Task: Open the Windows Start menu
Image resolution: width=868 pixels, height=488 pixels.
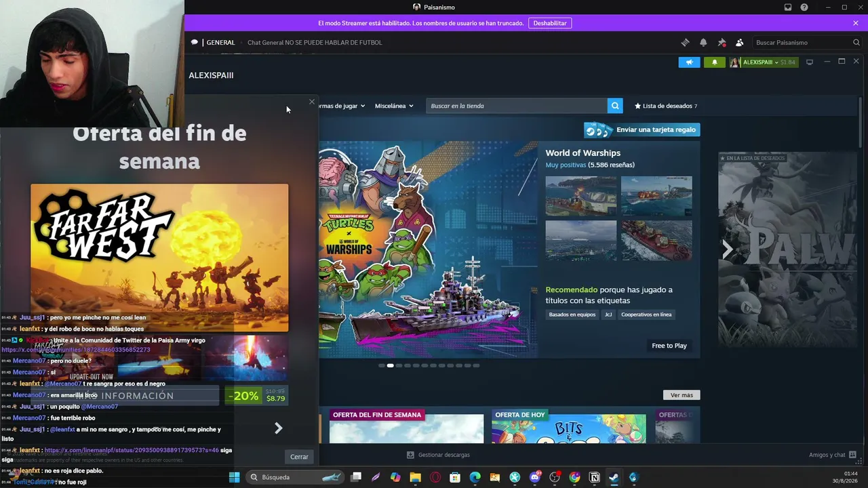Action: pyautogui.click(x=234, y=477)
